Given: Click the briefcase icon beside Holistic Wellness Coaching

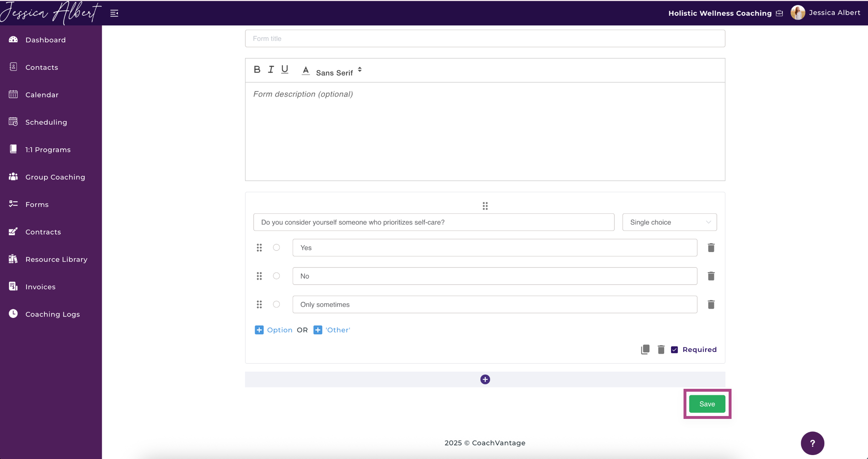Looking at the screenshot, I should [780, 13].
